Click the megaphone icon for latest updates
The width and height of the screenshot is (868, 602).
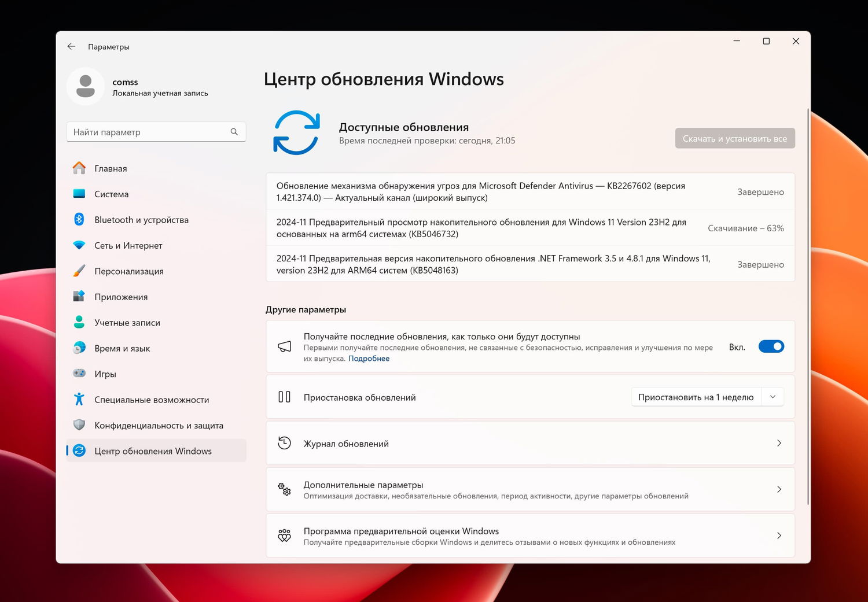point(284,346)
